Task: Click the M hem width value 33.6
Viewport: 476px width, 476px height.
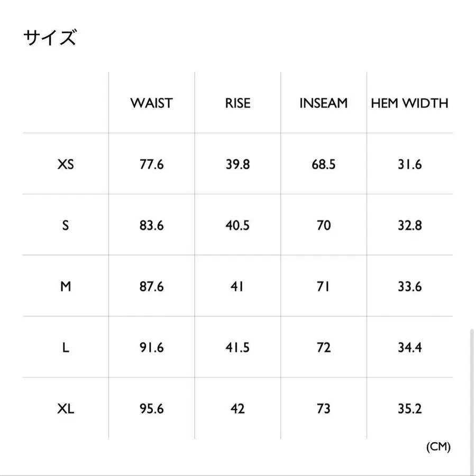Action: [409, 287]
